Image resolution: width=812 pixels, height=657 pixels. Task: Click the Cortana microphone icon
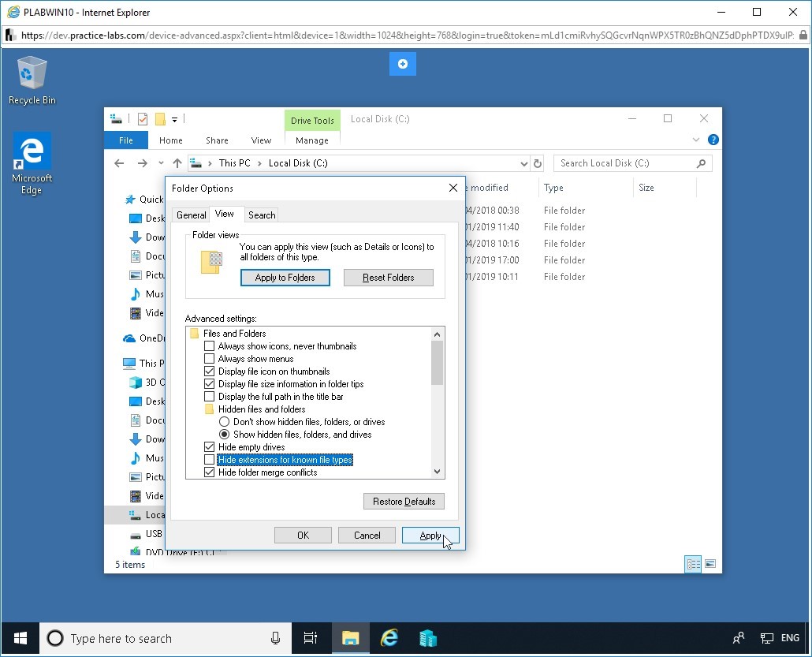pos(275,638)
